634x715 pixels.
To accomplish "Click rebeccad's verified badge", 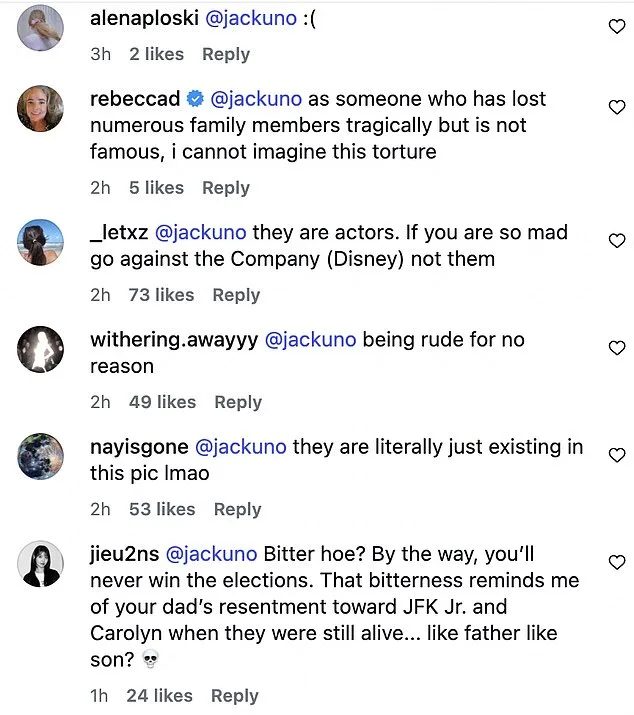I will (195, 99).
